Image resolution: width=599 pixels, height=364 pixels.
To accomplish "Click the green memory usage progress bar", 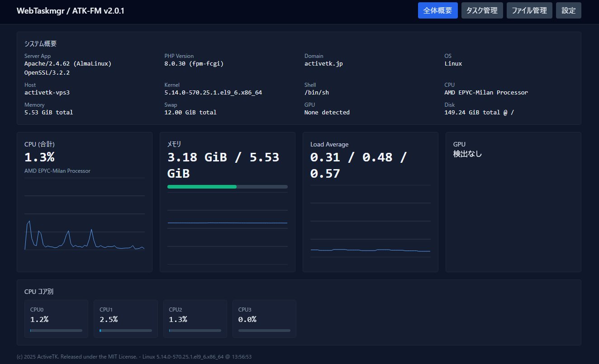I will pos(228,186).
